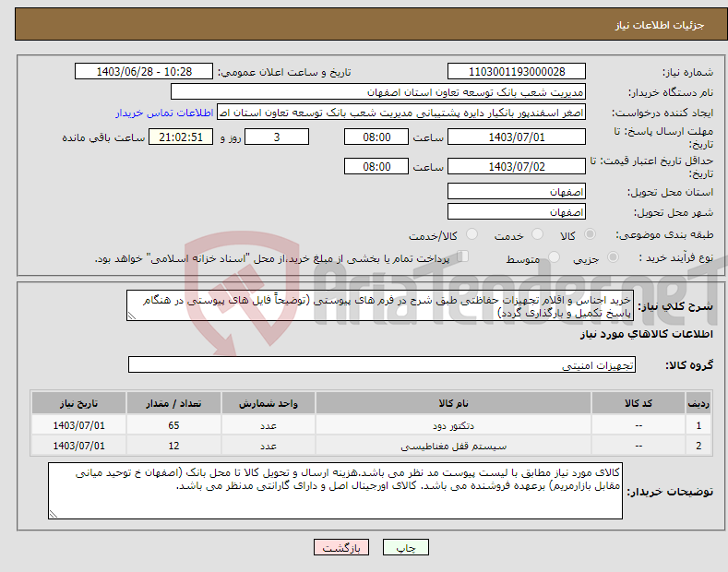
Task: Click the تعداد / مقدار column header
Action: click(x=173, y=403)
